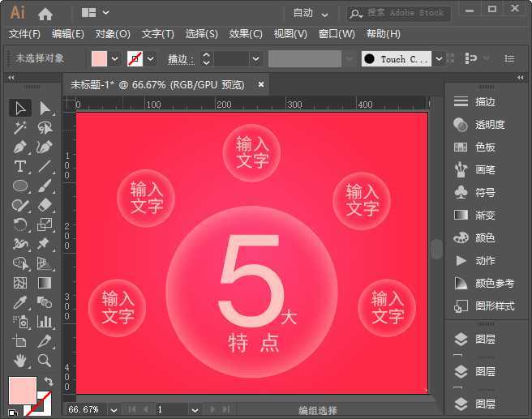Select the Zoom magnifier tool

point(45,361)
